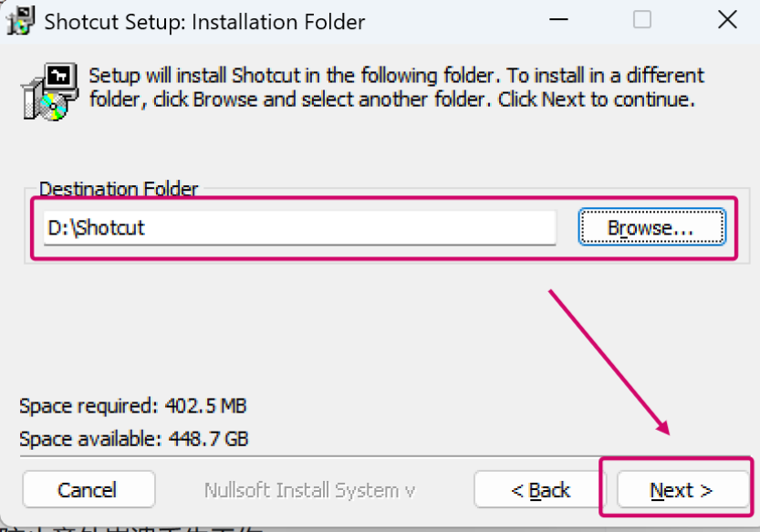Screen dimensions: 760x532
Task: Open the Browse folder picker
Action: [x=651, y=228]
